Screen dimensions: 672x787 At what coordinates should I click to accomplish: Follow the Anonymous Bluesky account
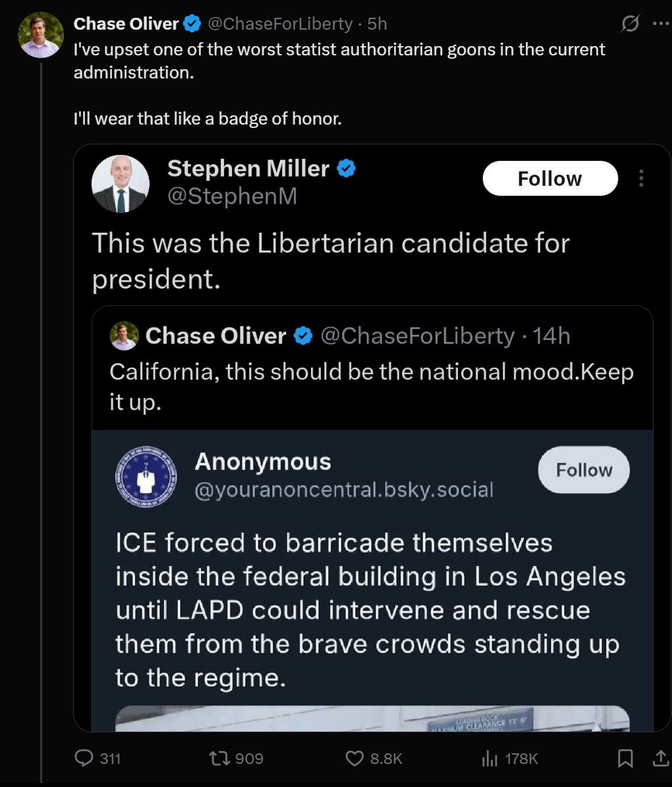584,470
